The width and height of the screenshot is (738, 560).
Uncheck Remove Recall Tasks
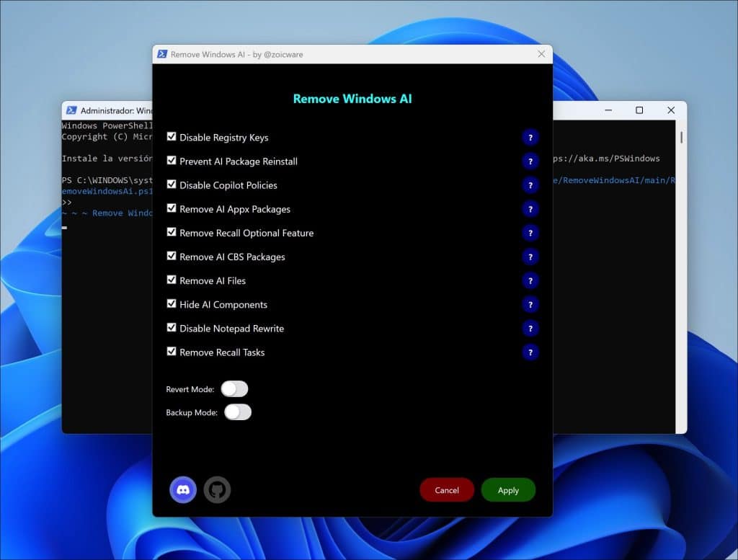click(172, 352)
